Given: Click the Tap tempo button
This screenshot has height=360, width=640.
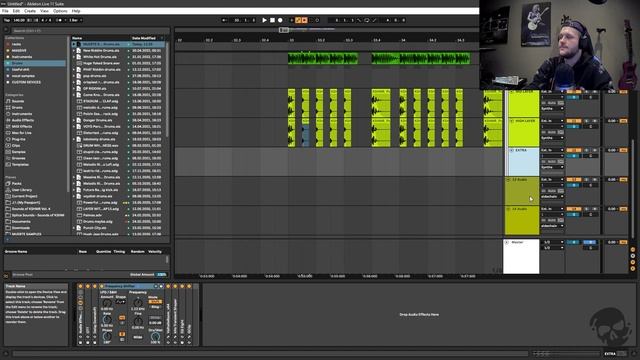Looking at the screenshot, I should coord(7,20).
